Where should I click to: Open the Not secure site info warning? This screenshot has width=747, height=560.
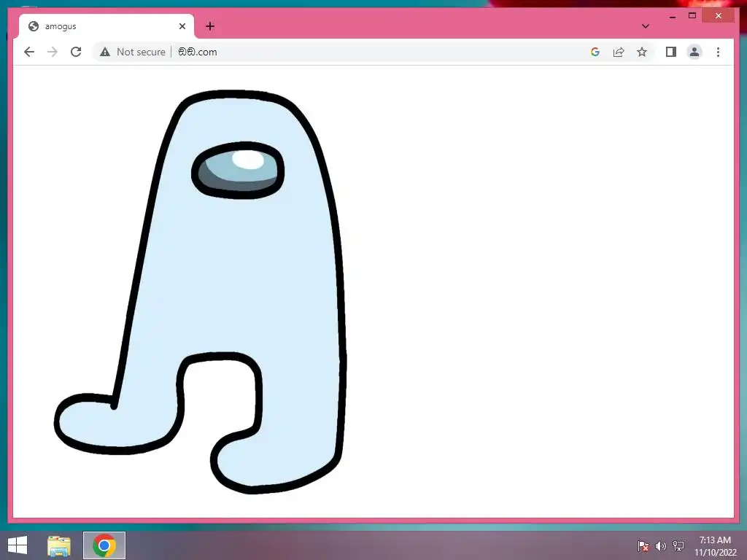[133, 52]
